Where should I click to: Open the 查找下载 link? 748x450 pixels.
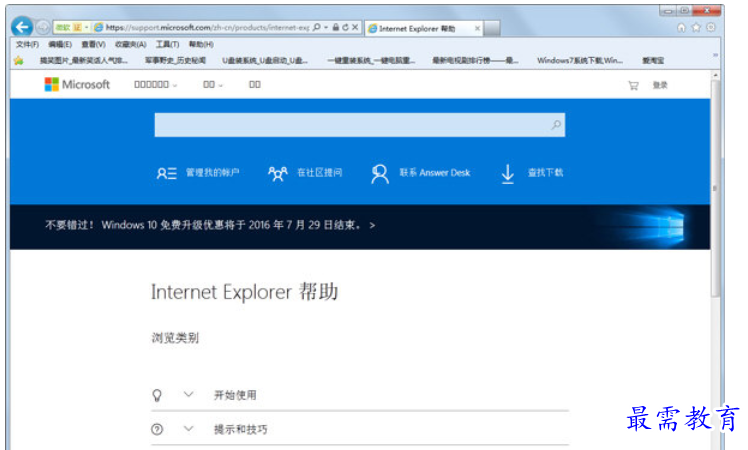coord(545,172)
